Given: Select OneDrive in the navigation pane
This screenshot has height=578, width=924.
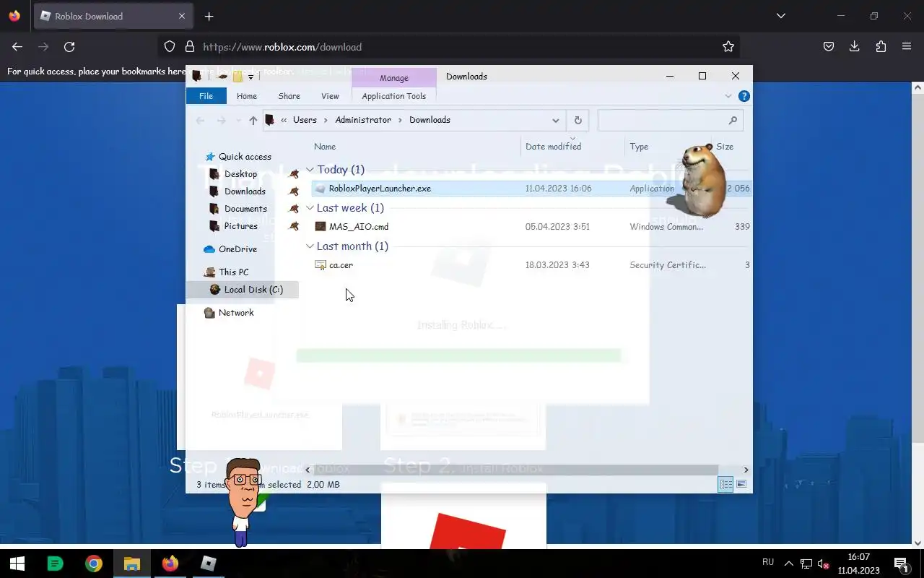Looking at the screenshot, I should [x=237, y=249].
